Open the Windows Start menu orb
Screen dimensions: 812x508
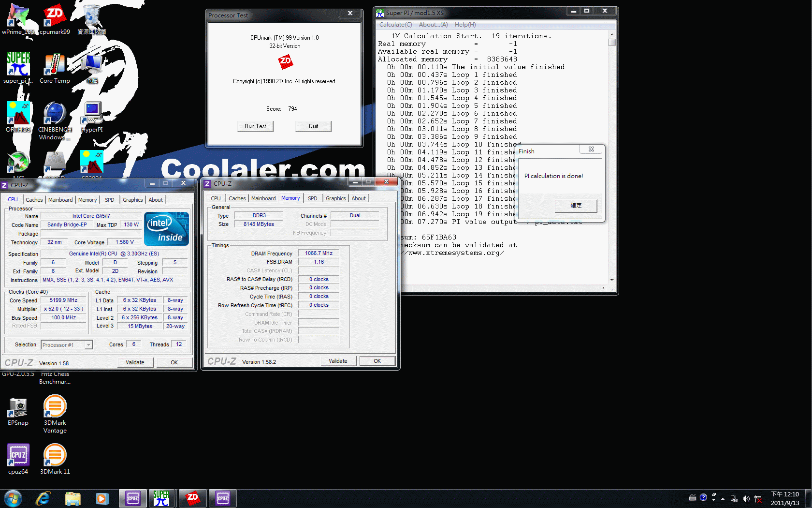coord(13,498)
